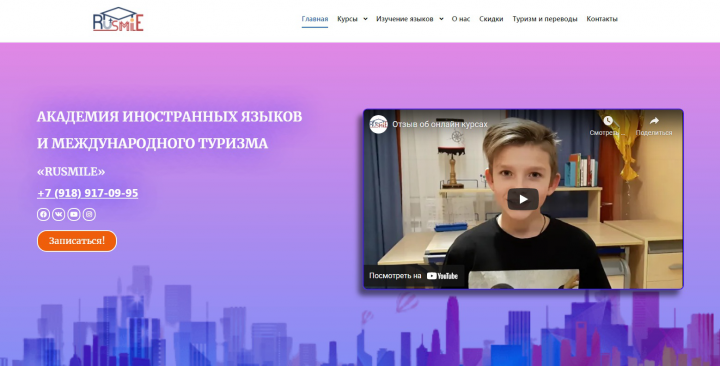Open the YouTube social icon
The width and height of the screenshot is (720, 366).
coord(74,214)
